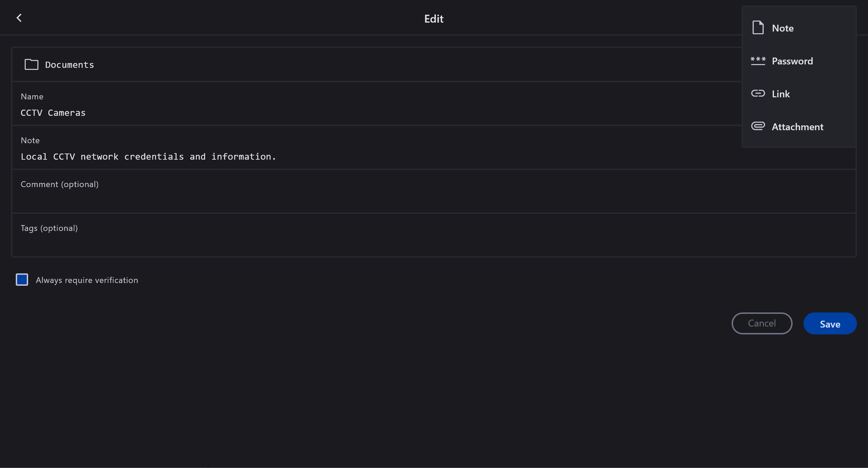868x468 pixels.
Task: Click into the Note text field
Action: pyautogui.click(x=343, y=157)
